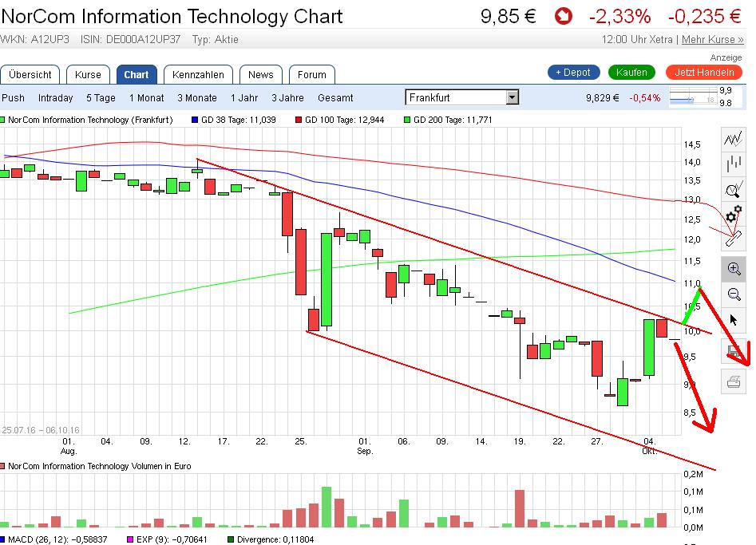
Task: Save chart using the floppy disk icon
Action: (x=734, y=351)
